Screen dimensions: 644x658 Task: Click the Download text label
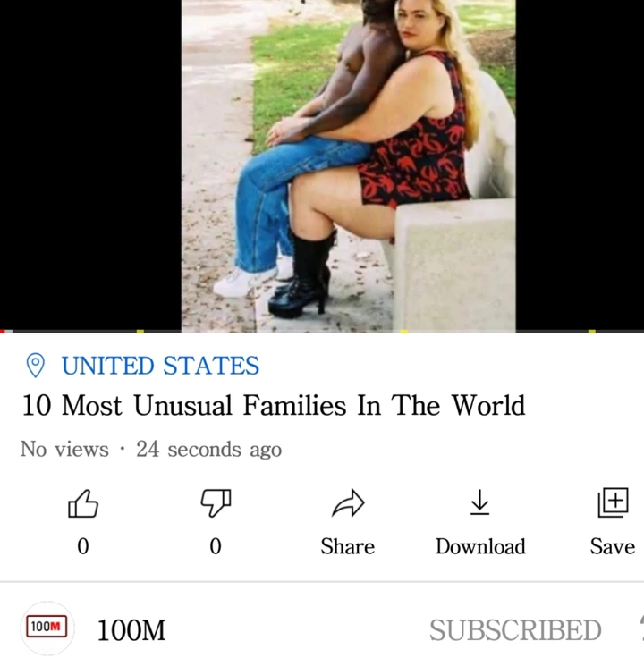[x=480, y=546]
